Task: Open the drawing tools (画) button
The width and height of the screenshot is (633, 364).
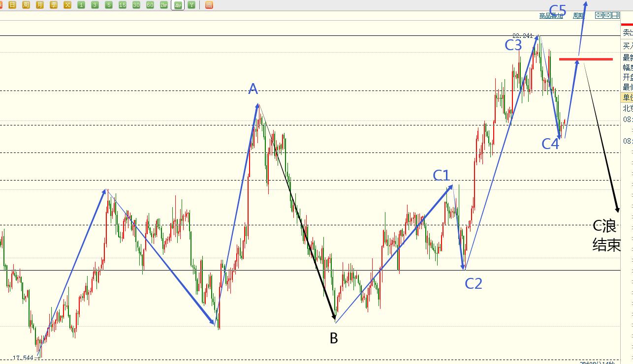Action: [209, 5]
